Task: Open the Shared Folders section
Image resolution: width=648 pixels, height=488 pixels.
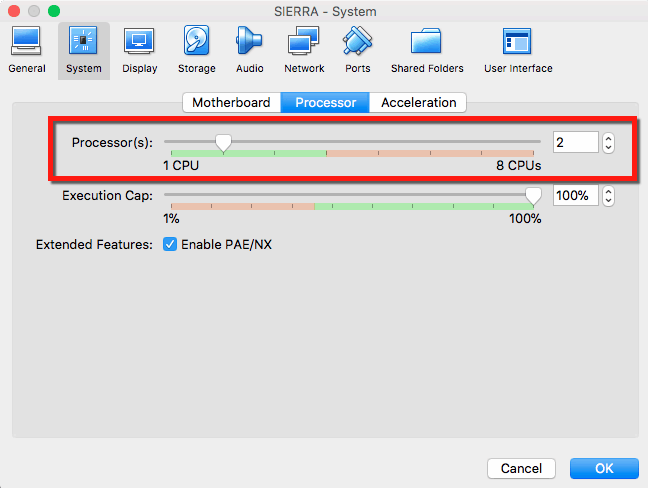Action: click(427, 50)
